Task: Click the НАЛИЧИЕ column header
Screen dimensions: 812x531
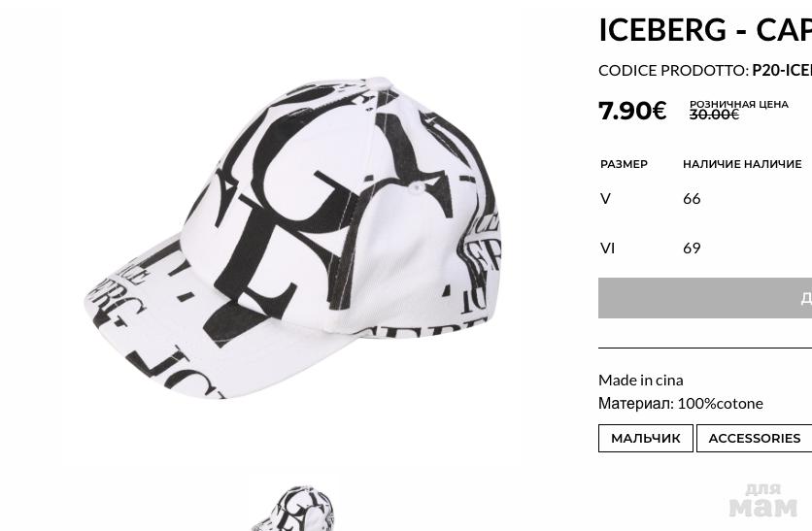Action: (x=742, y=164)
